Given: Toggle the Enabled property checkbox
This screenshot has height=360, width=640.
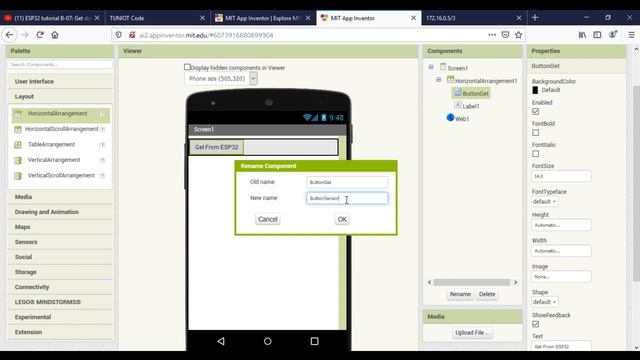Looking at the screenshot, I should (x=536, y=111).
